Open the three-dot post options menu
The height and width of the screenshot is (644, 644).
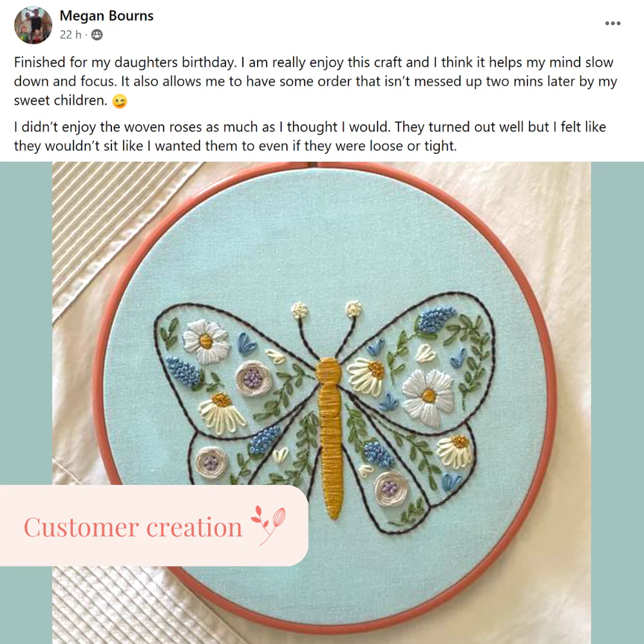point(614,23)
